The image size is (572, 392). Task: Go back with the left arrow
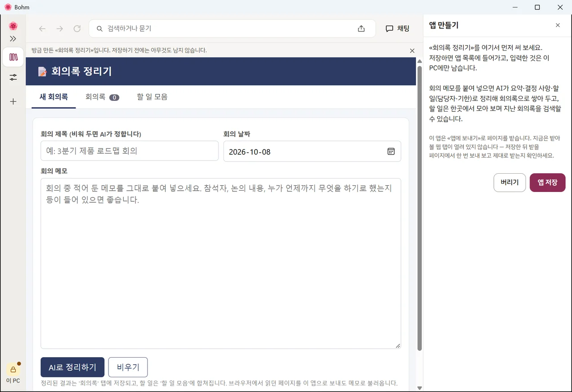point(42,29)
